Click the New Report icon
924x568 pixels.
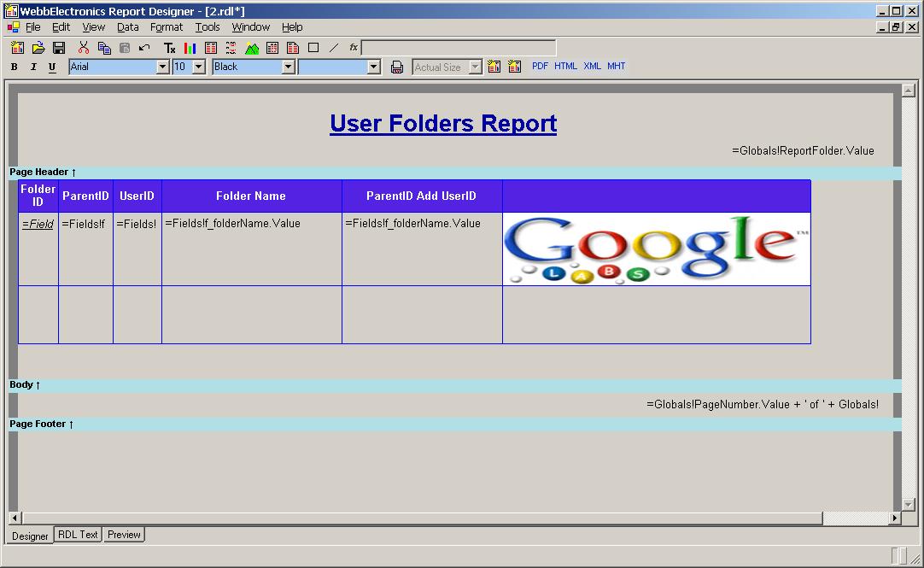point(17,48)
